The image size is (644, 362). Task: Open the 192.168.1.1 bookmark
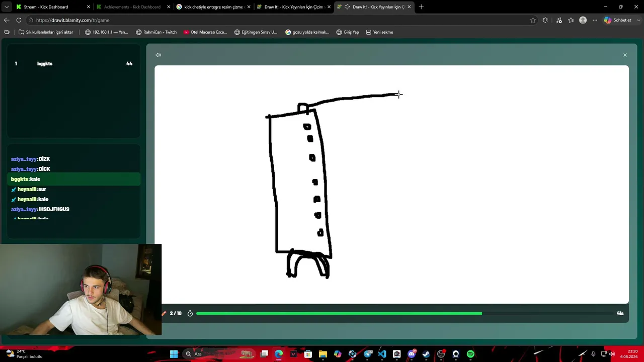(106, 32)
